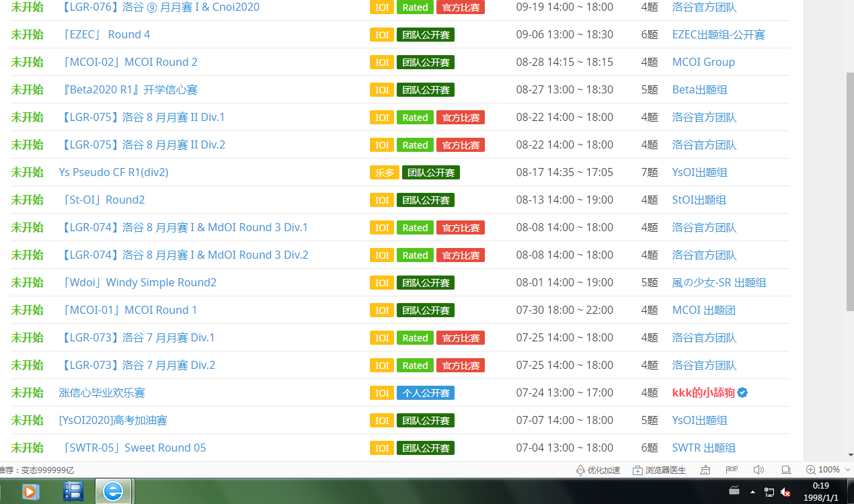Open the 「EZEC」 Round 4 contest

pos(105,34)
